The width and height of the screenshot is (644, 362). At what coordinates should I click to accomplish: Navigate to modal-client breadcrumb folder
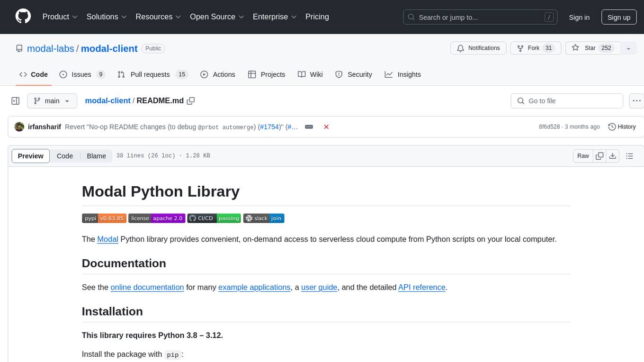(107, 101)
